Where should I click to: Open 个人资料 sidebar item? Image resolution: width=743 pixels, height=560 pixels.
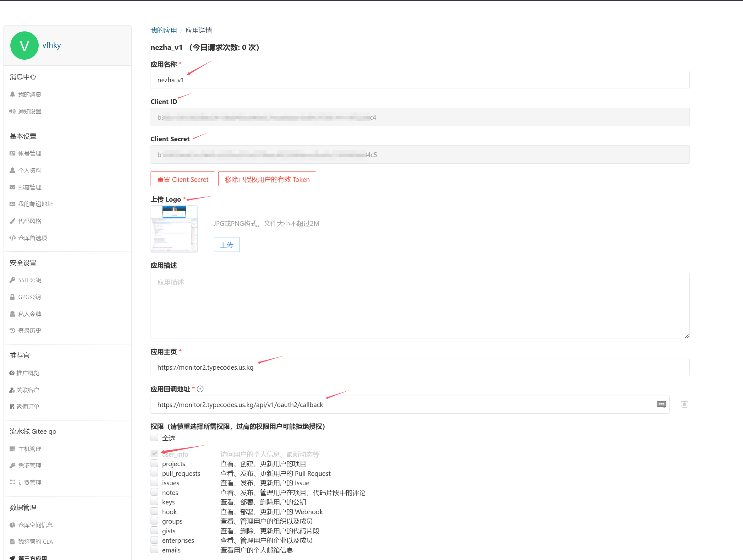[30, 171]
